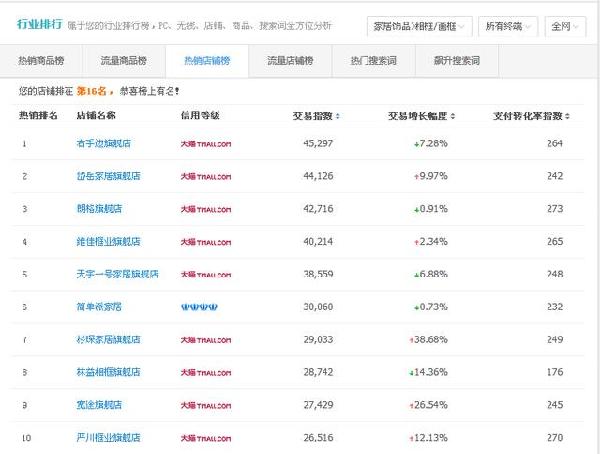Click growth value 0.91%
Viewport: 600px width, 454px height.
pyautogui.click(x=433, y=209)
